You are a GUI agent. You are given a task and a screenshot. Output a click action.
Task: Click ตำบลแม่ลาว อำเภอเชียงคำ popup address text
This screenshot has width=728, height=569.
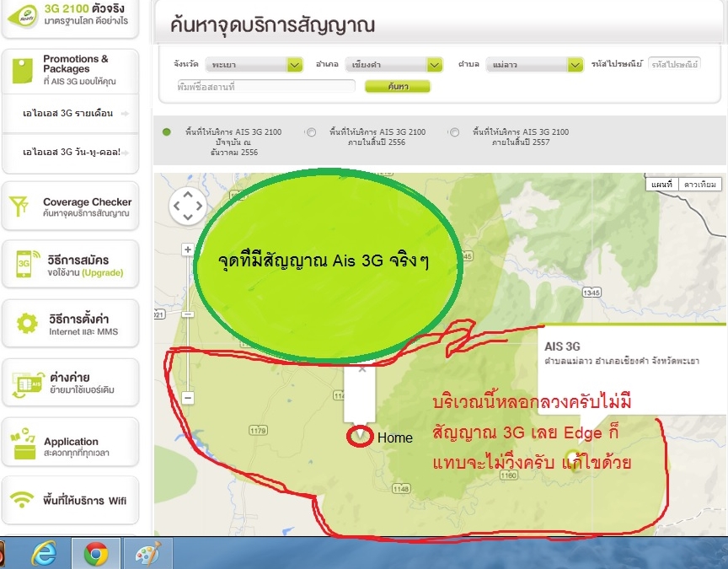(x=622, y=361)
